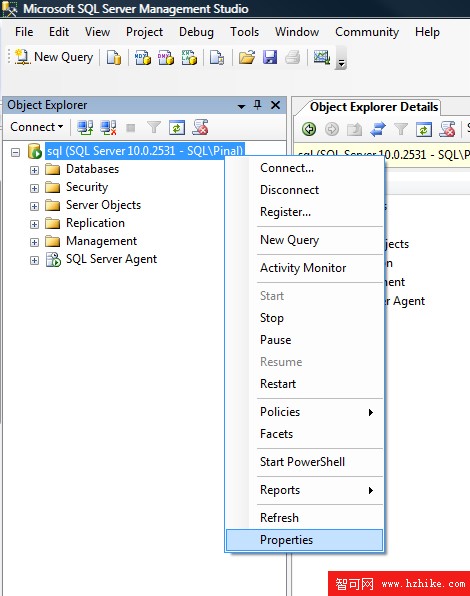Choose Restart in the context menu
Image resolution: width=470 pixels, height=596 pixels.
pyautogui.click(x=304, y=384)
